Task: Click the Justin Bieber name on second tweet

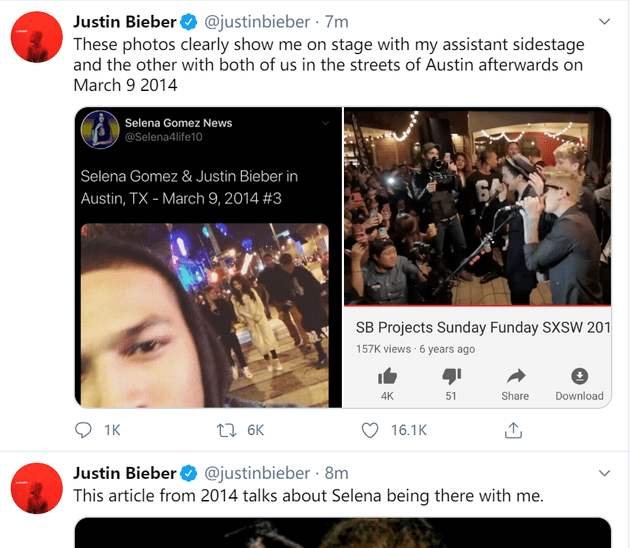Action: (124, 473)
